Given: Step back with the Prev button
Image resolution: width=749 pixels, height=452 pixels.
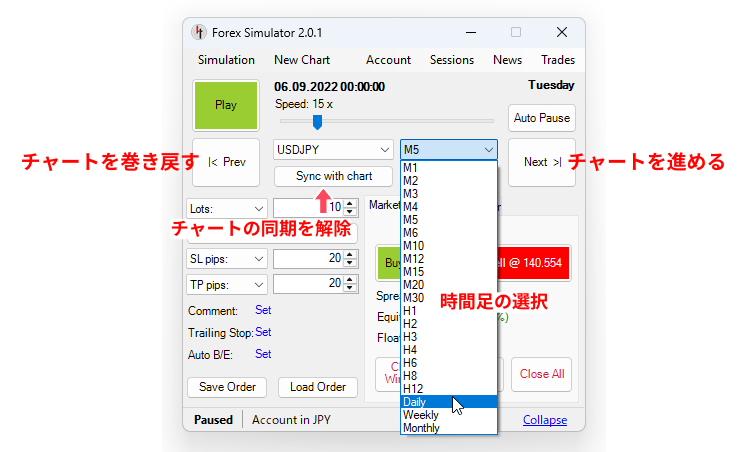Looking at the screenshot, I should pos(226,162).
